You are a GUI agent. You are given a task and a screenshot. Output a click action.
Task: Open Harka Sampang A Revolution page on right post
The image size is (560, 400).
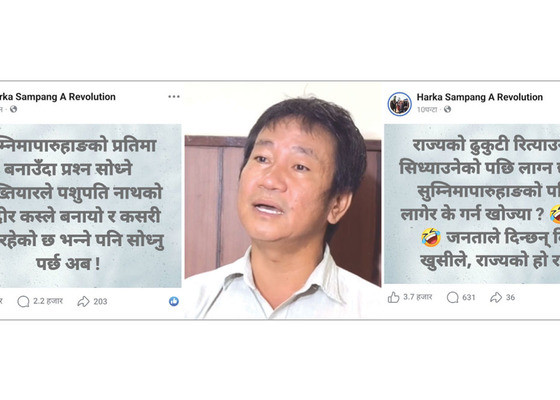(480, 97)
